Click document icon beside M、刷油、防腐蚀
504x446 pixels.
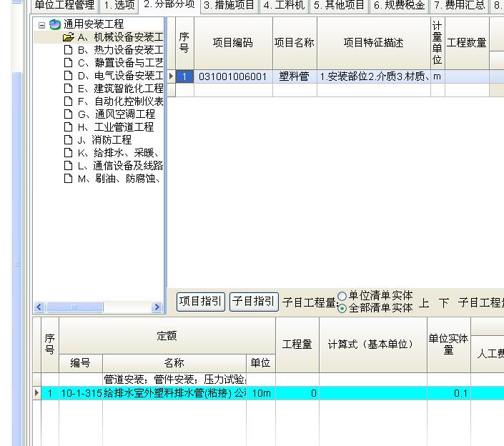68,179
